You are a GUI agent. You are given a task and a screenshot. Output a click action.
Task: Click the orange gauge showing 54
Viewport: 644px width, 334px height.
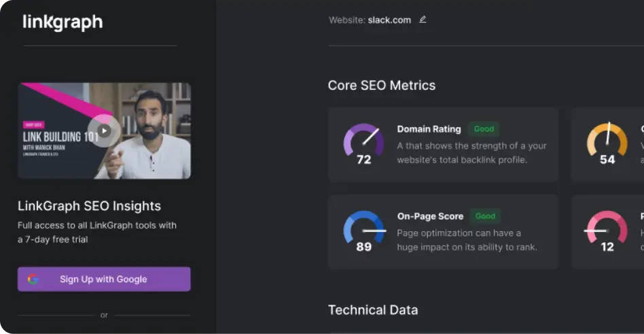[x=607, y=144]
